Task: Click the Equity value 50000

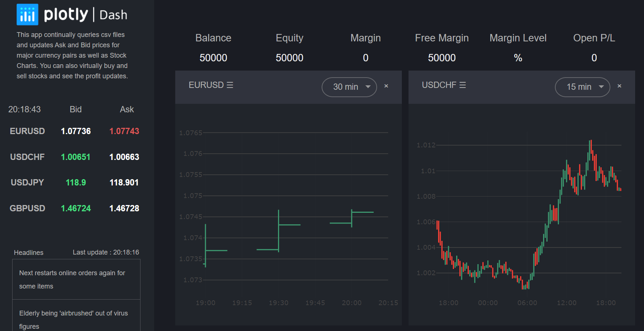Action: (289, 58)
